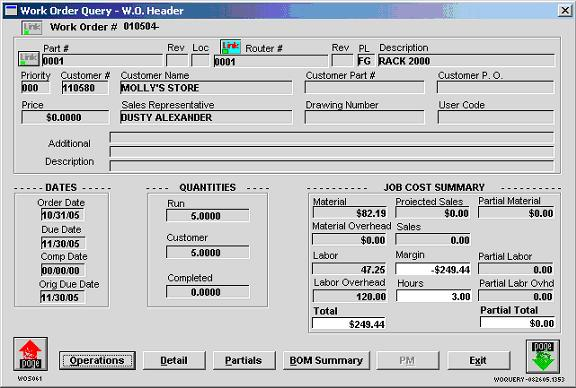Screen dimensions: 576x388
Task: Click the router Rev field beside PL
Action: 342,60
